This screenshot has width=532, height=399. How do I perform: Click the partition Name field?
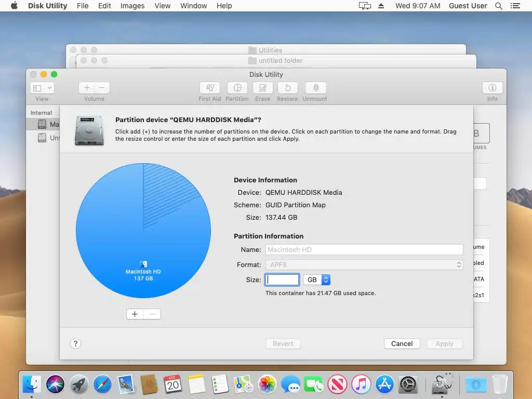point(364,250)
